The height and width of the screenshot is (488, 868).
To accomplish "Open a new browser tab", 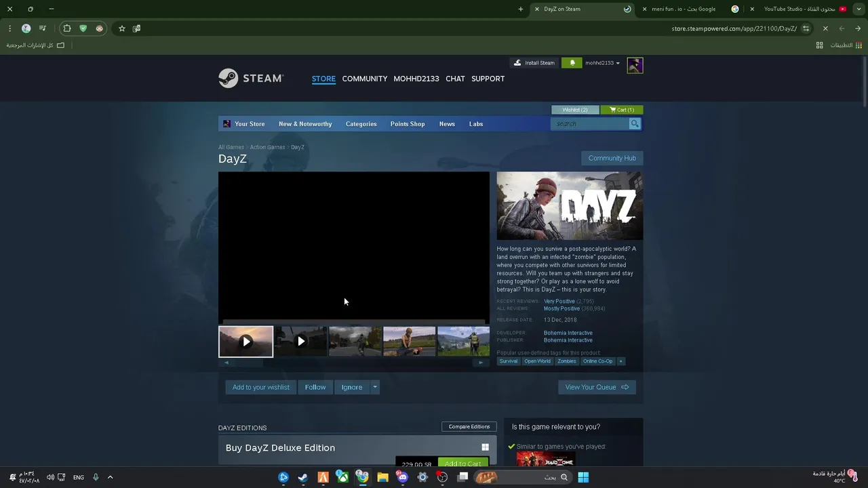I will (x=521, y=9).
